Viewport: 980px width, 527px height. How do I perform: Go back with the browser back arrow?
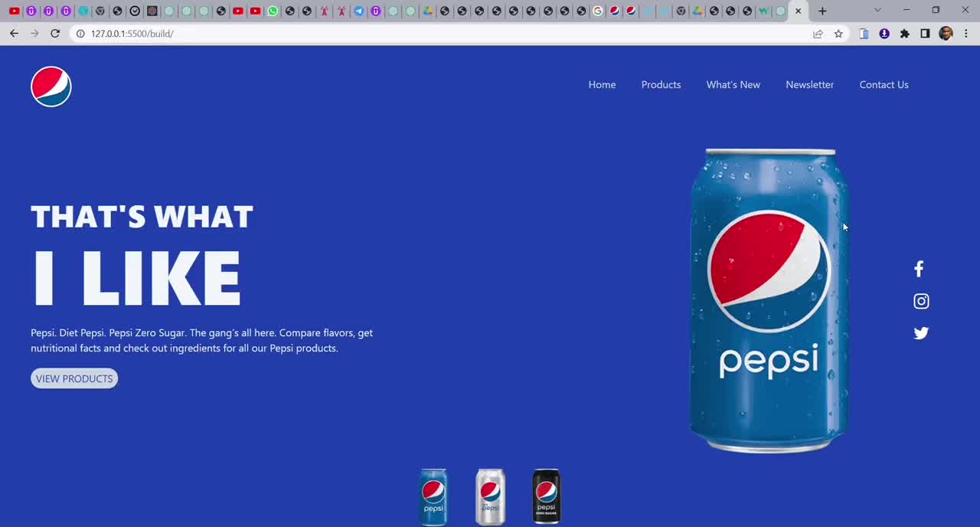14,34
